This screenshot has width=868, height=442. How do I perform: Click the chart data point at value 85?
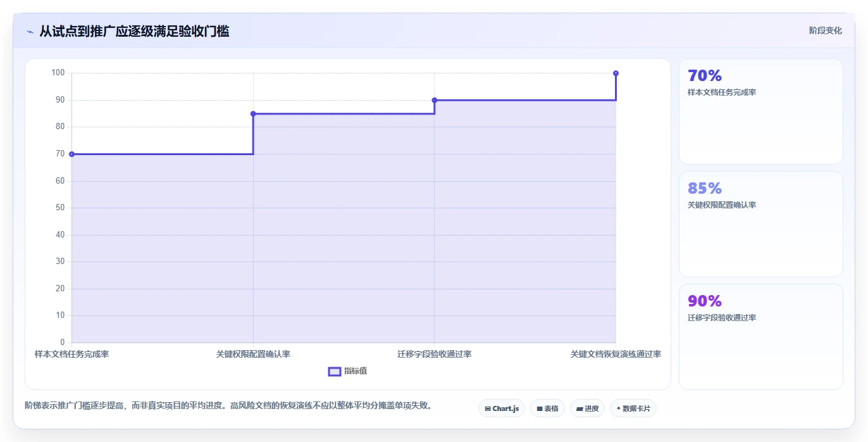pyautogui.click(x=253, y=114)
